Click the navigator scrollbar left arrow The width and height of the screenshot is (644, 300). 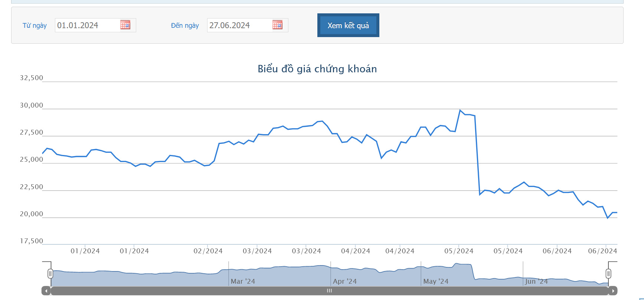(46, 291)
